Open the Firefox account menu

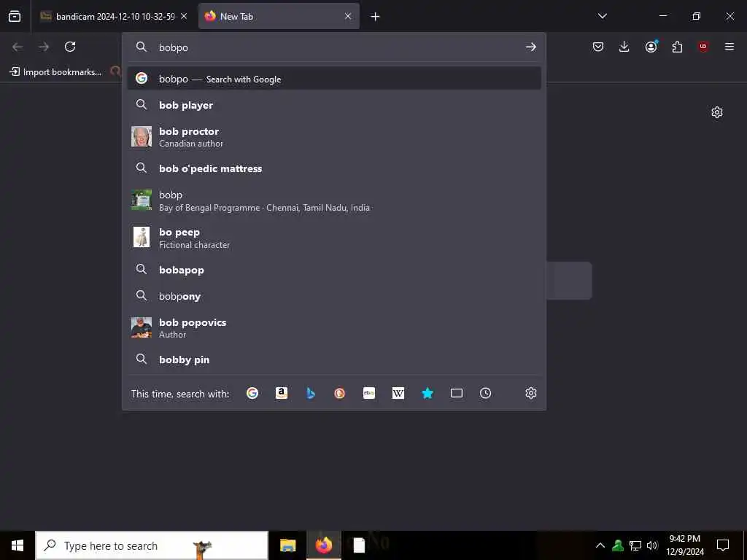[x=651, y=47]
